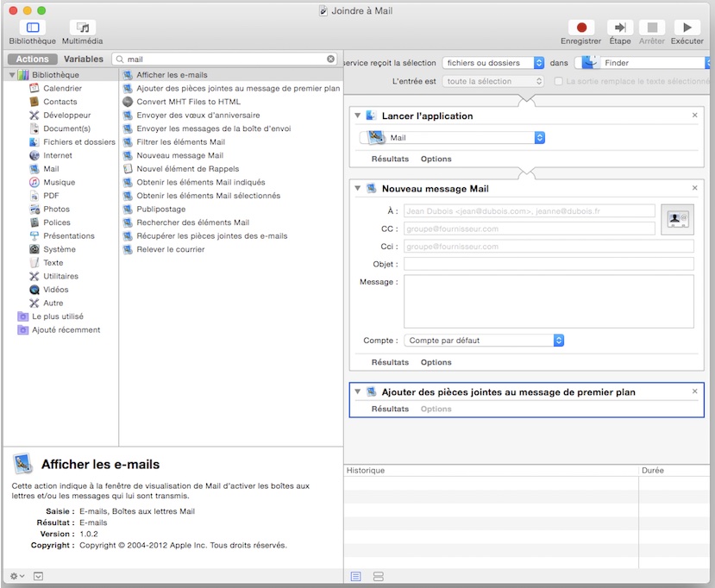
Task: Open the Multimédia browser
Action: (x=83, y=28)
